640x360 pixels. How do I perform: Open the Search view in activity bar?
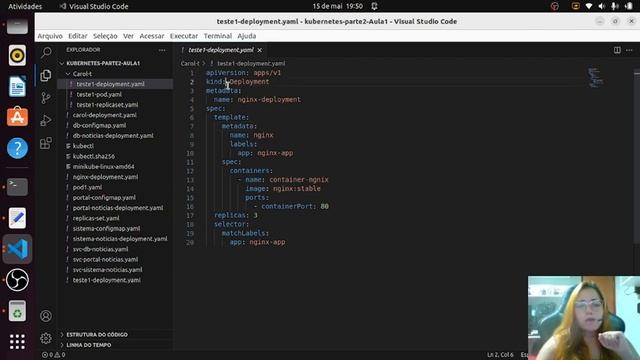(46, 52)
